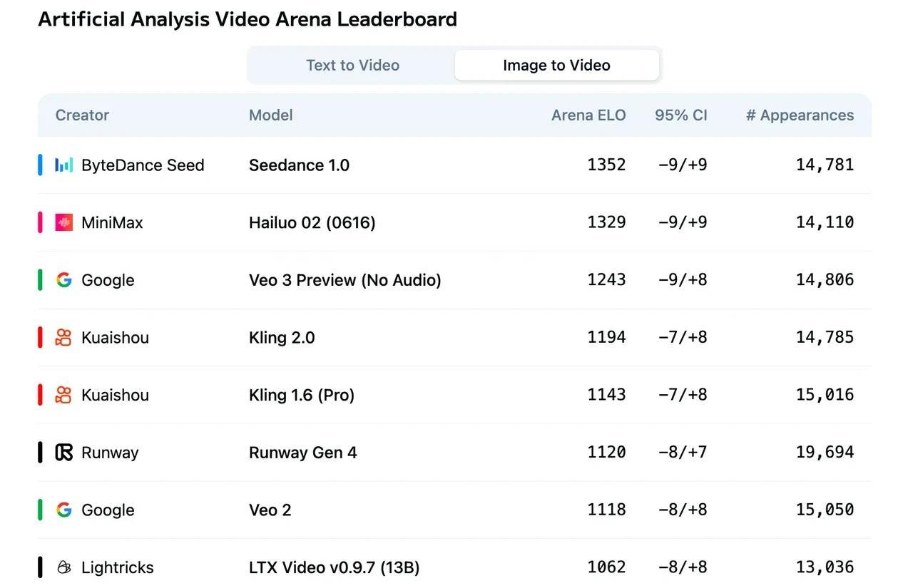
Task: Select the Image to Video tab
Action: click(556, 65)
